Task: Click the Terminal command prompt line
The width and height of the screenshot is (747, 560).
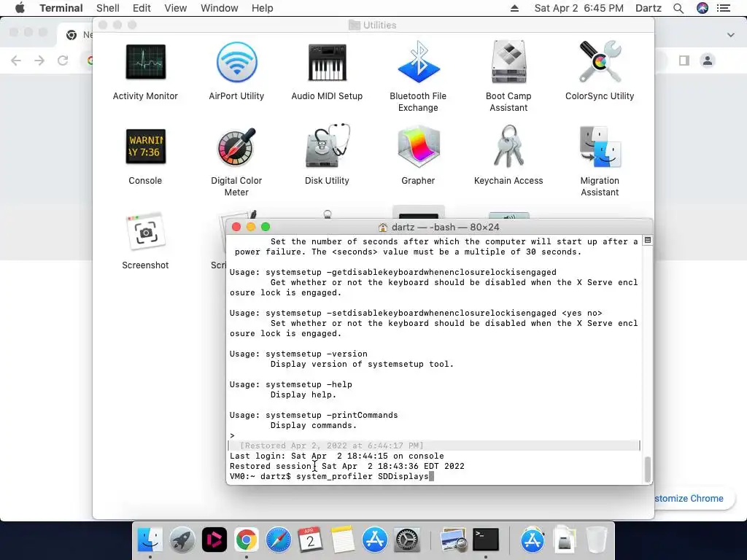Action: [x=332, y=476]
